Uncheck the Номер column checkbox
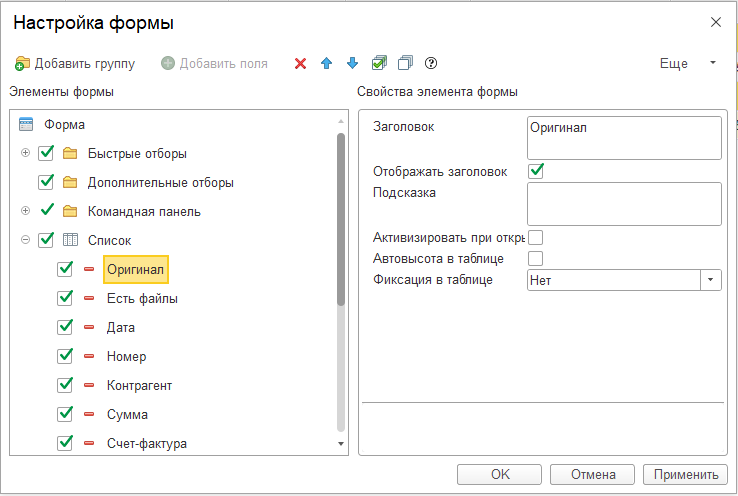 point(65,356)
